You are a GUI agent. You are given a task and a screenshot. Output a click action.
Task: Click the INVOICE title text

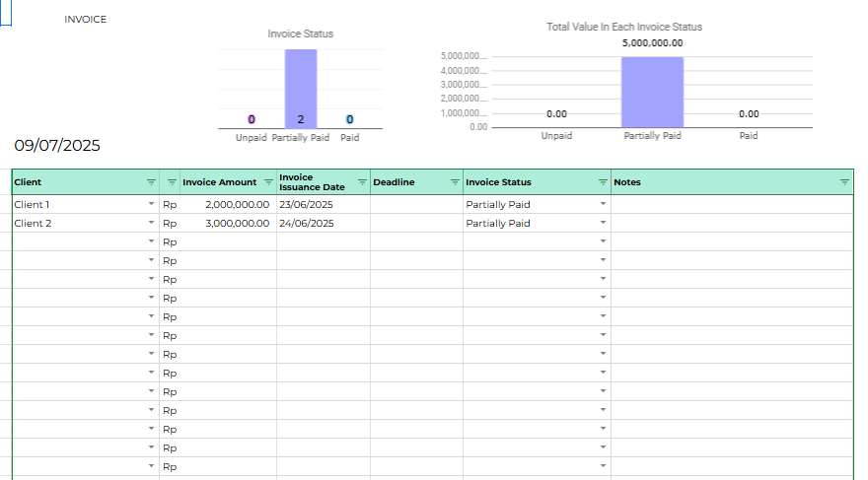pyautogui.click(x=85, y=20)
